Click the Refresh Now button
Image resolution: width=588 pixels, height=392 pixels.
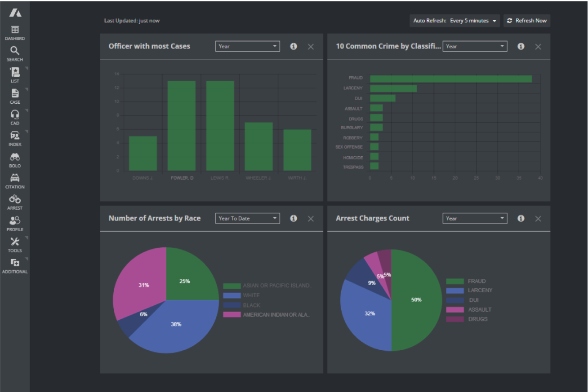coord(526,21)
